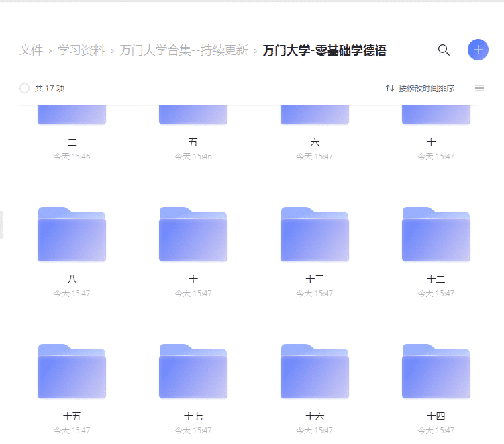Open the folder named 八
The image size is (504, 444).
pyautogui.click(x=72, y=235)
